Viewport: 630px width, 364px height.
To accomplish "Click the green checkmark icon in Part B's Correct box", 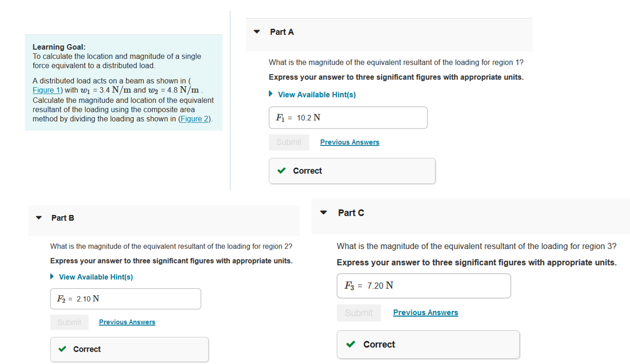I will (x=62, y=349).
